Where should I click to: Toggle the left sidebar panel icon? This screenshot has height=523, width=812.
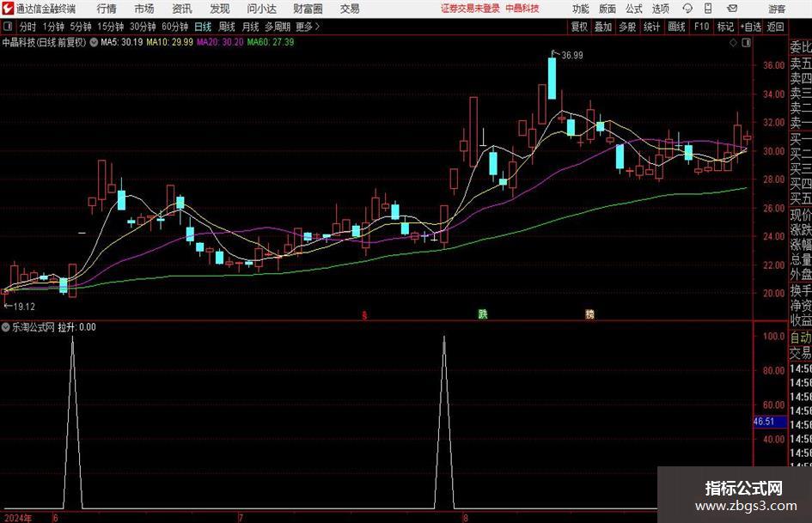tap(8, 27)
